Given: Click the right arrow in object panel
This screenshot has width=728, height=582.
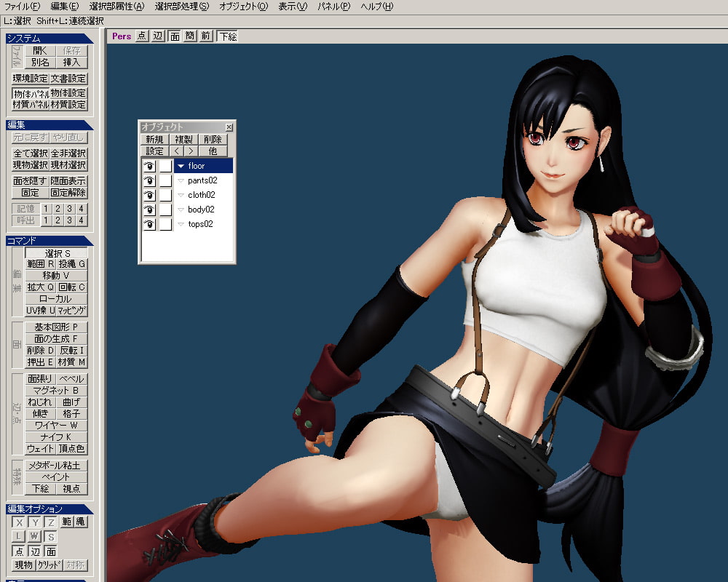Looking at the screenshot, I should click(190, 151).
